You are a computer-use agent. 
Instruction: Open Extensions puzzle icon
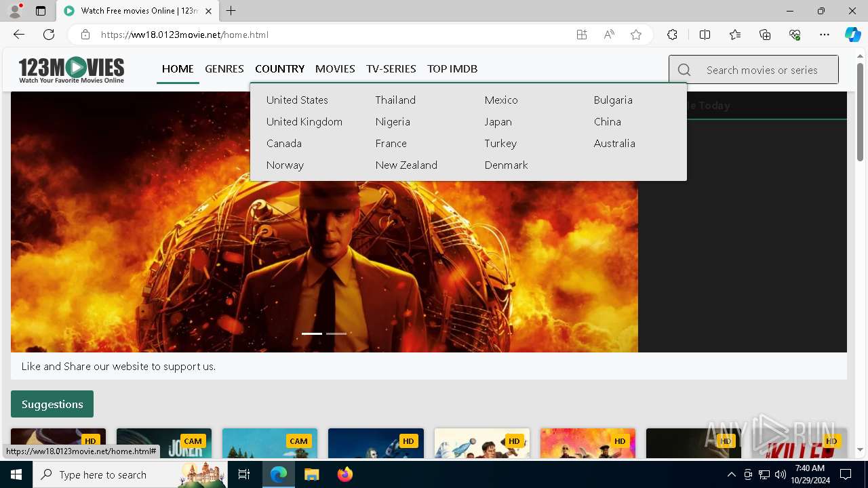(672, 35)
